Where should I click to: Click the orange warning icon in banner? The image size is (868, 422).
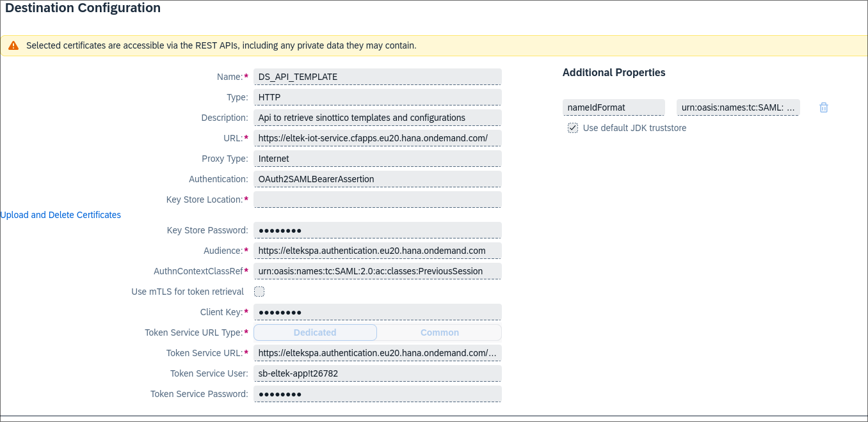pos(13,45)
